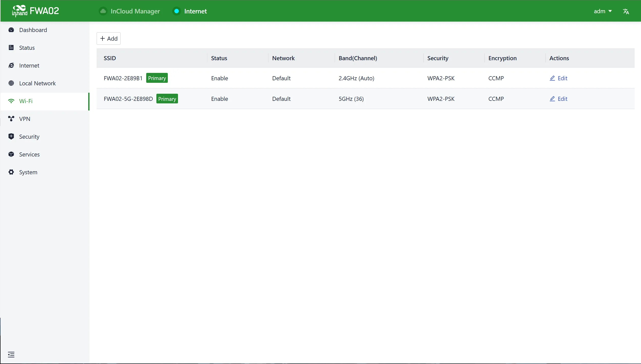Edit the FWA02-5G-2E898D network

point(558,99)
